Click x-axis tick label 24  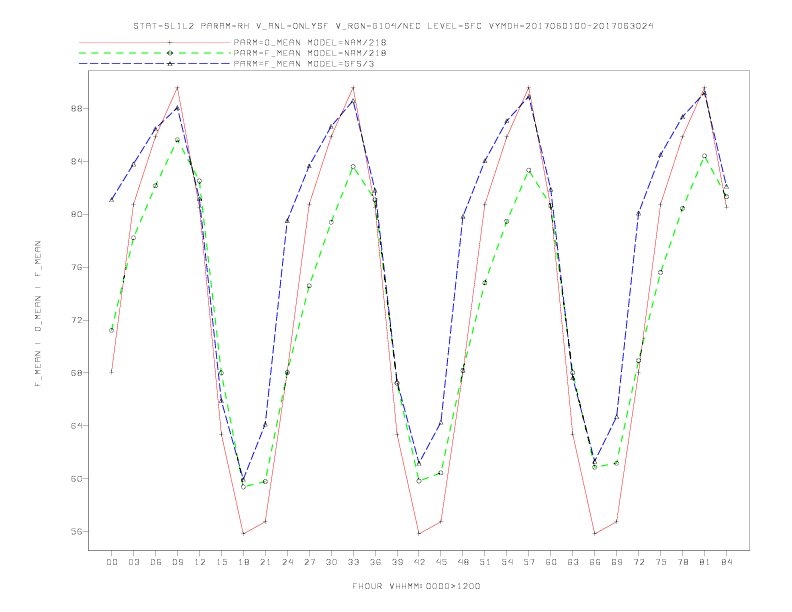(x=287, y=562)
